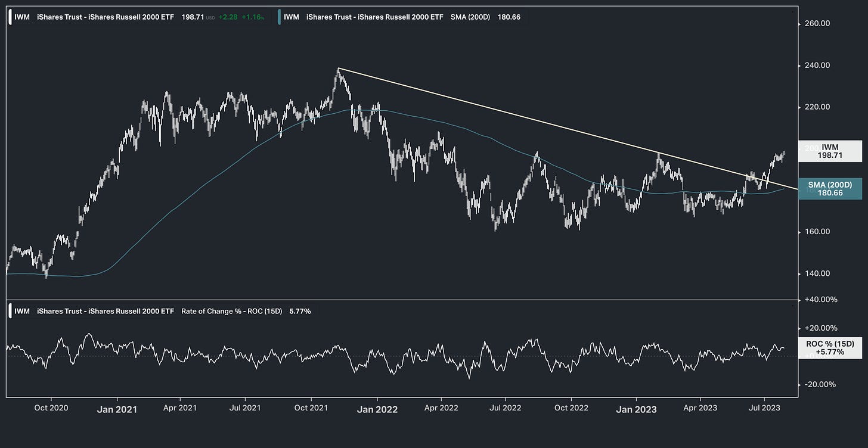Screen dimensions: 868x448
Task: Click the 220.00 price axis label
Action: pos(817,107)
